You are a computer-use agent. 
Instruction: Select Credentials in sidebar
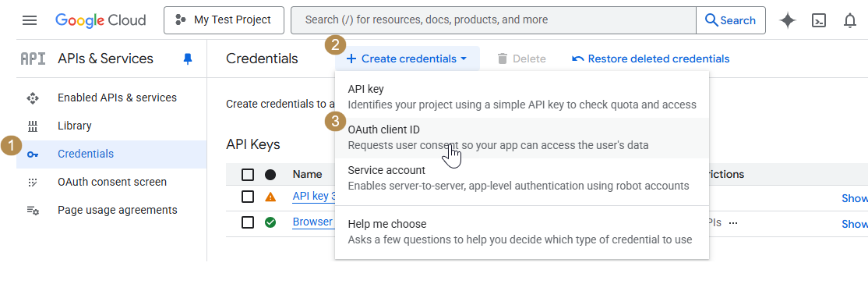[111, 154]
